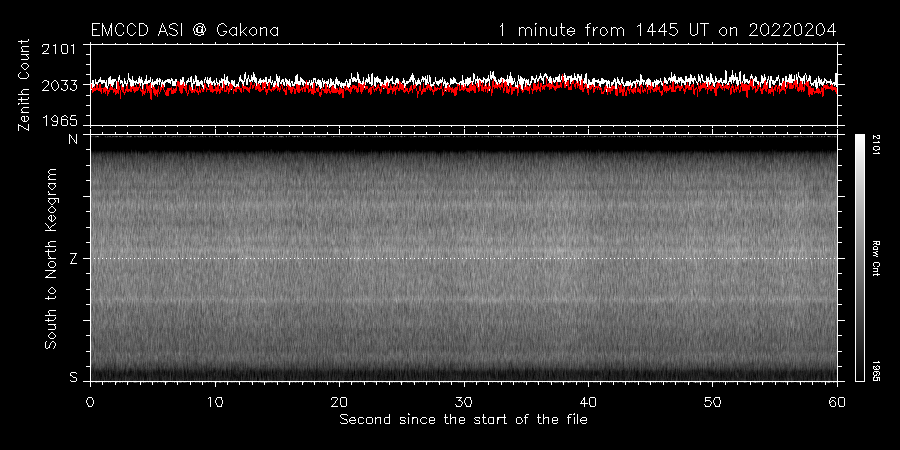The height and width of the screenshot is (450, 900).
Task: Click the 20 second tick label
Action: click(x=339, y=401)
